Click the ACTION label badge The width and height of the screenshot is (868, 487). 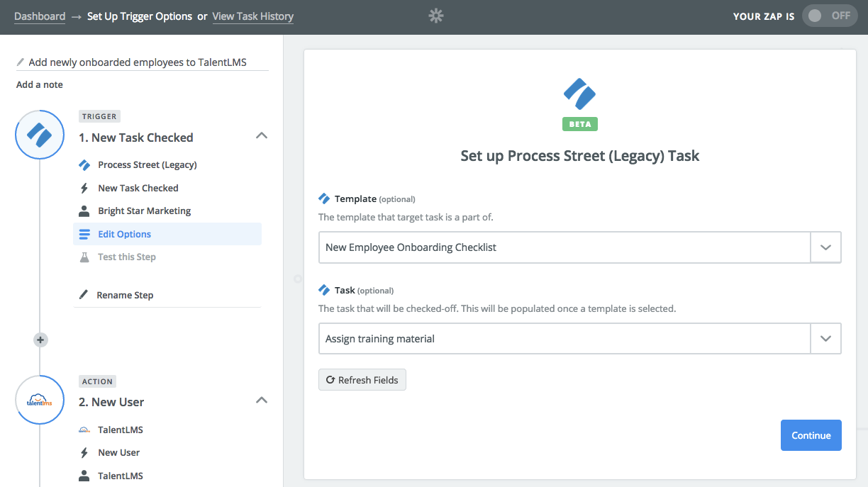click(x=97, y=381)
